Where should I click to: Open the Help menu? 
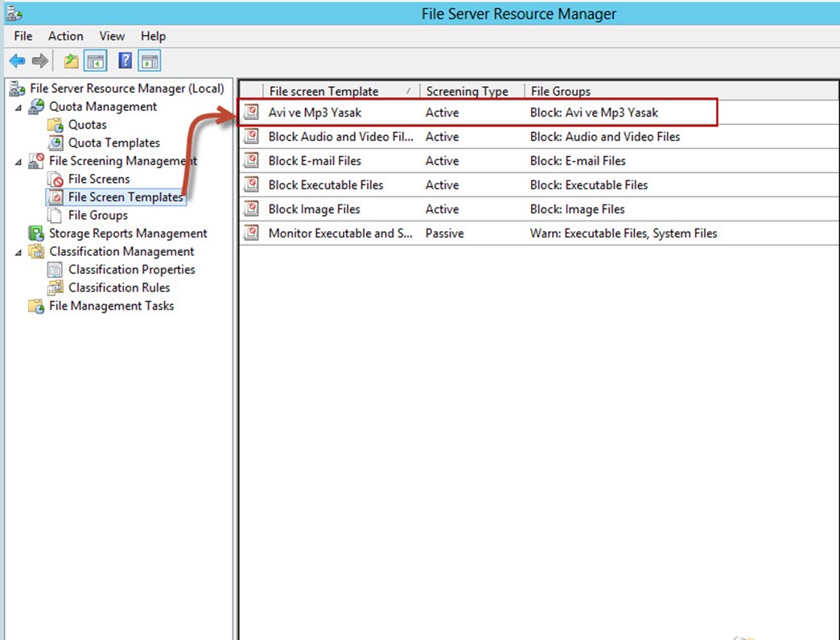pyautogui.click(x=153, y=36)
